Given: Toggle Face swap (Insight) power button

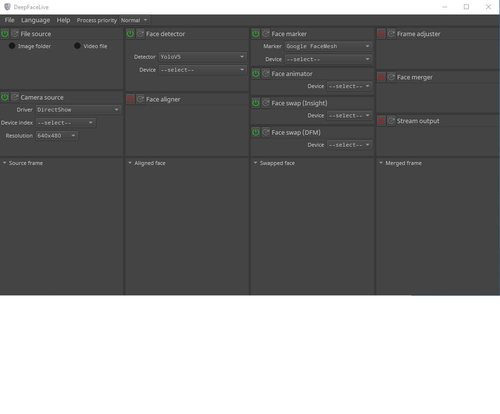Looking at the screenshot, I should click(256, 103).
